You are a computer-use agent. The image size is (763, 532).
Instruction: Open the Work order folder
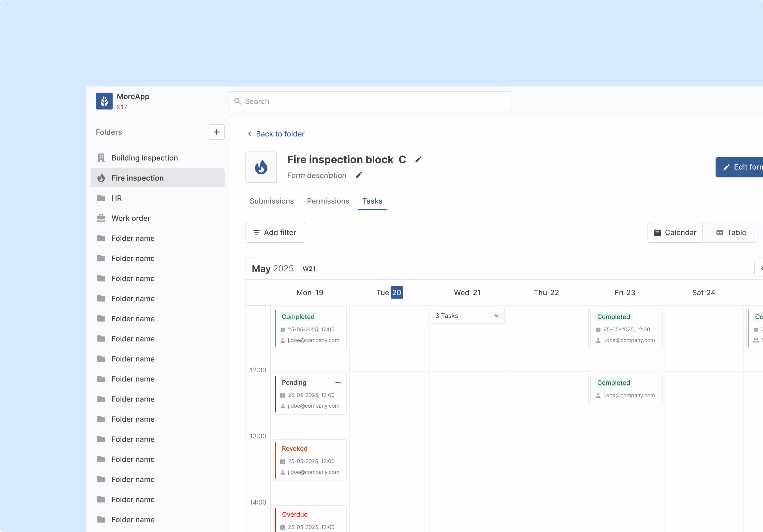coord(131,218)
